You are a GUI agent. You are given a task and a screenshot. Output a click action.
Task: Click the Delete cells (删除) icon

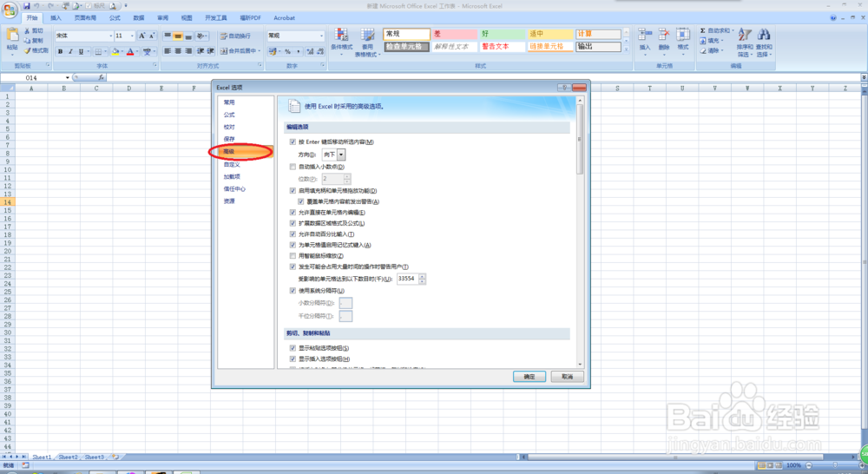(x=664, y=35)
